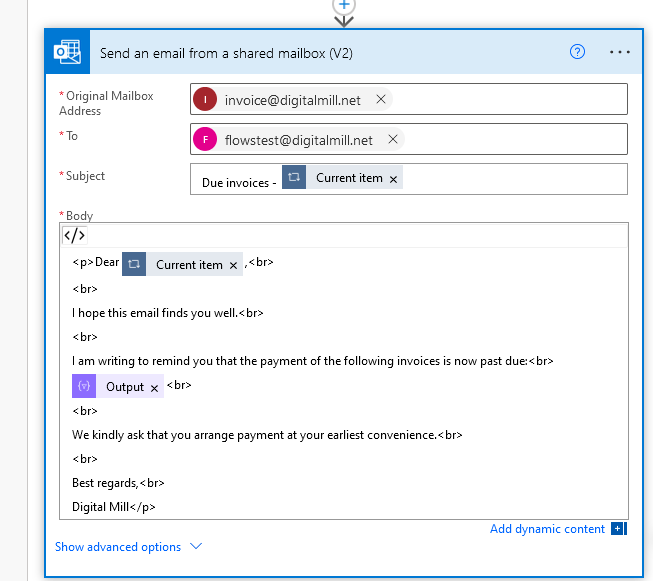
Task: Remove Current item token from Body
Action: 233,265
